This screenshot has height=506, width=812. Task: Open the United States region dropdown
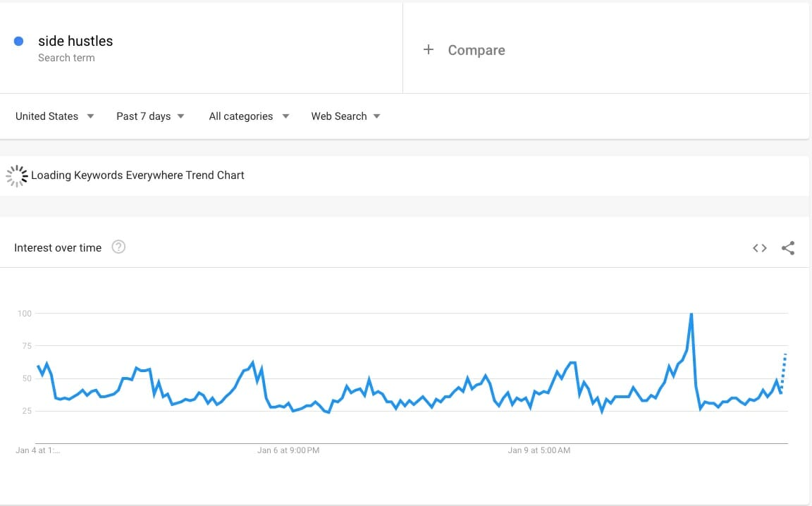[55, 116]
